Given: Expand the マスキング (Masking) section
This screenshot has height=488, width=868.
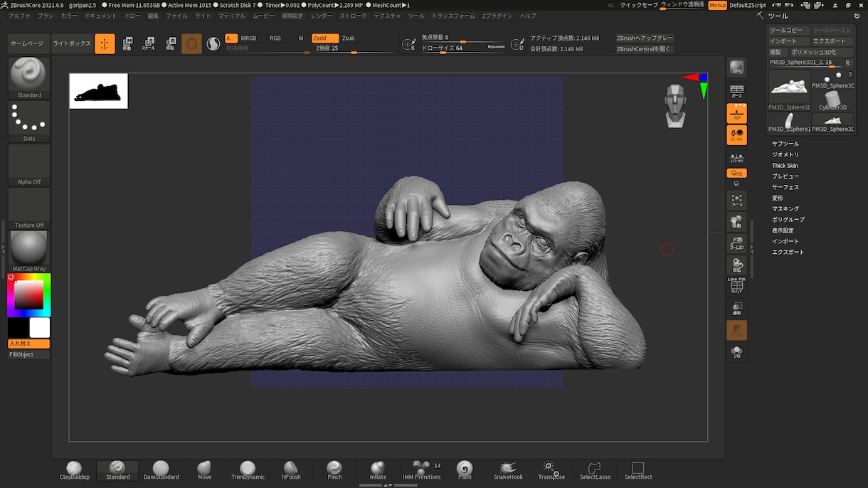Looking at the screenshot, I should click(785, 209).
